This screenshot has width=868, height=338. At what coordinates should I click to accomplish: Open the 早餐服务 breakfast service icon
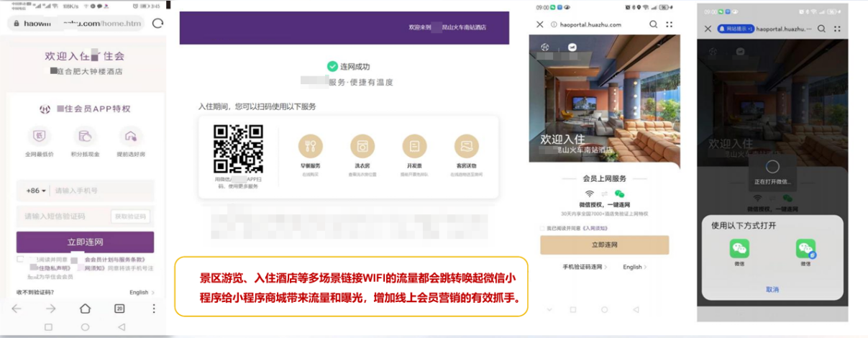(x=311, y=147)
